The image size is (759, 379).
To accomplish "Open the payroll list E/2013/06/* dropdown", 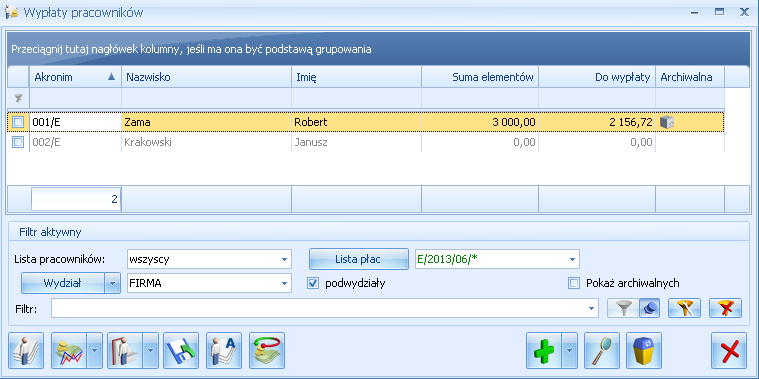I will (572, 259).
